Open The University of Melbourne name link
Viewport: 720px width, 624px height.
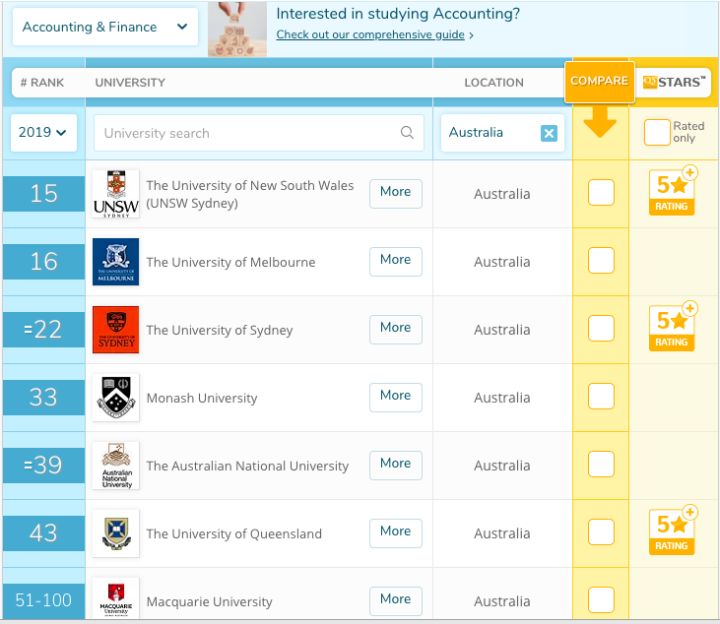pyautogui.click(x=231, y=262)
